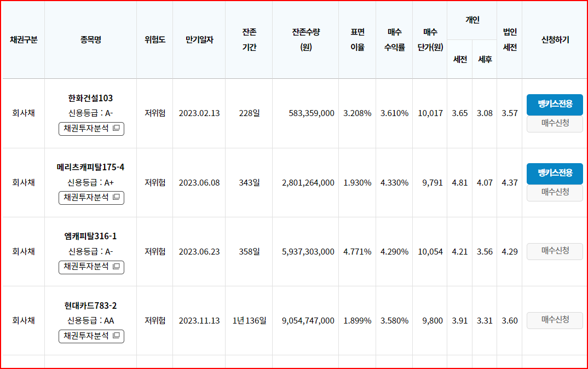
Task: Click 매수신청 for 한화건설103
Action: pyautogui.click(x=555, y=123)
